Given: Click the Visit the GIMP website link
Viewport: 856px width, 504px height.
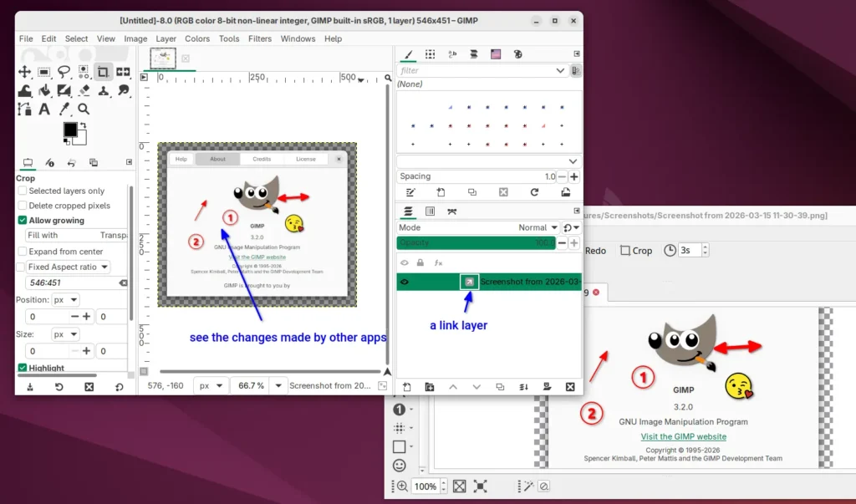Looking at the screenshot, I should [683, 436].
